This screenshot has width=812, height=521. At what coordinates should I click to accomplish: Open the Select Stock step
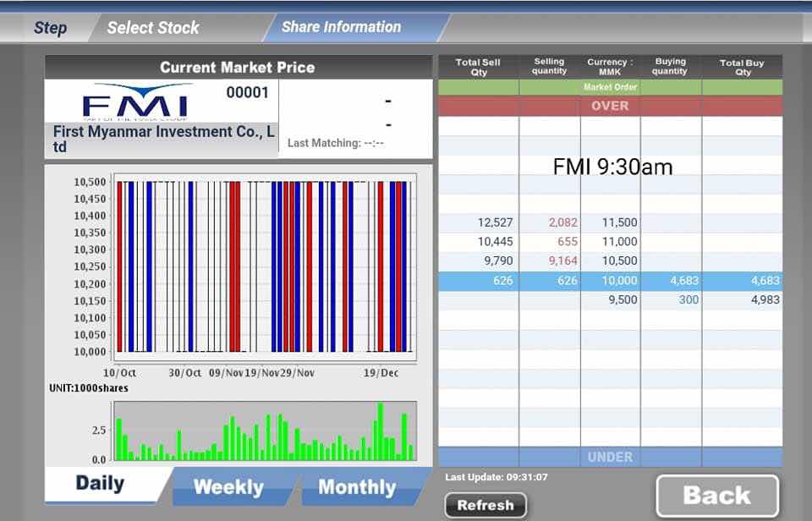coord(153,27)
